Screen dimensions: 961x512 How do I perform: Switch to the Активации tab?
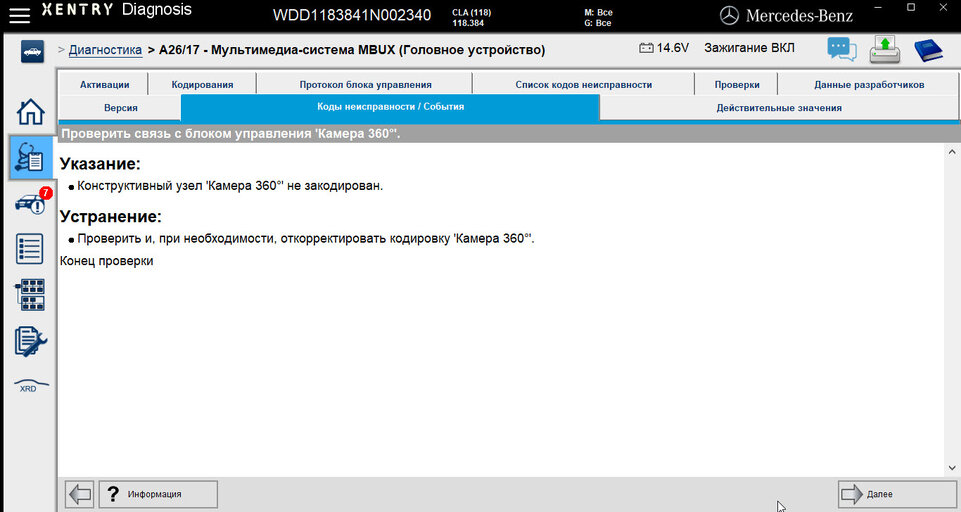pos(104,84)
